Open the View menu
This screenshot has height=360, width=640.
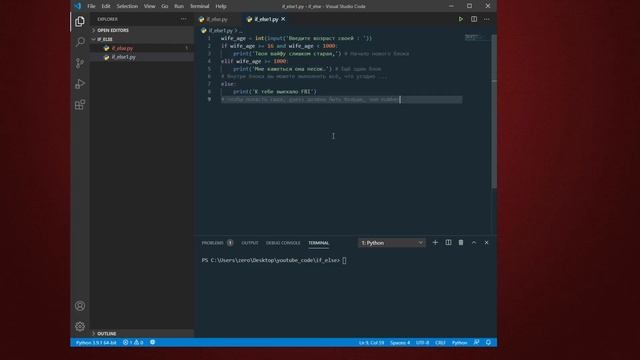(149, 6)
